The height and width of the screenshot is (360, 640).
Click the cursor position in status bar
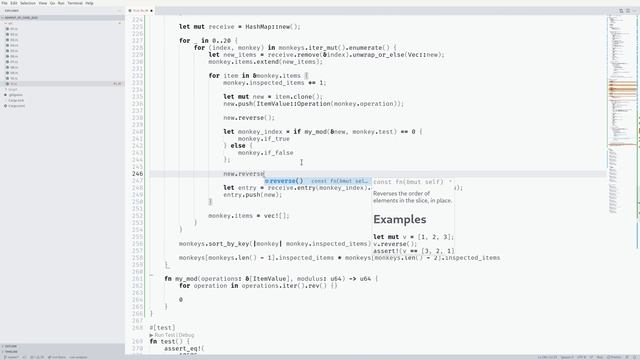547,357
